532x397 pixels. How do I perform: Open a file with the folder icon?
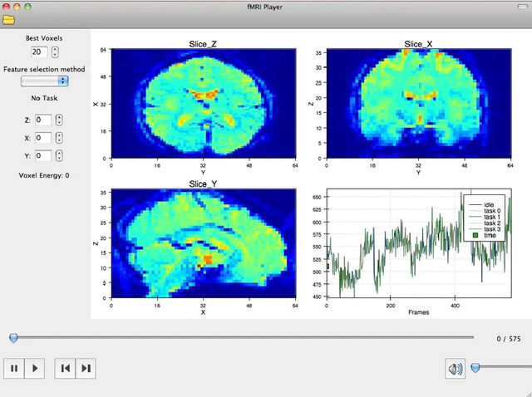(x=8, y=20)
